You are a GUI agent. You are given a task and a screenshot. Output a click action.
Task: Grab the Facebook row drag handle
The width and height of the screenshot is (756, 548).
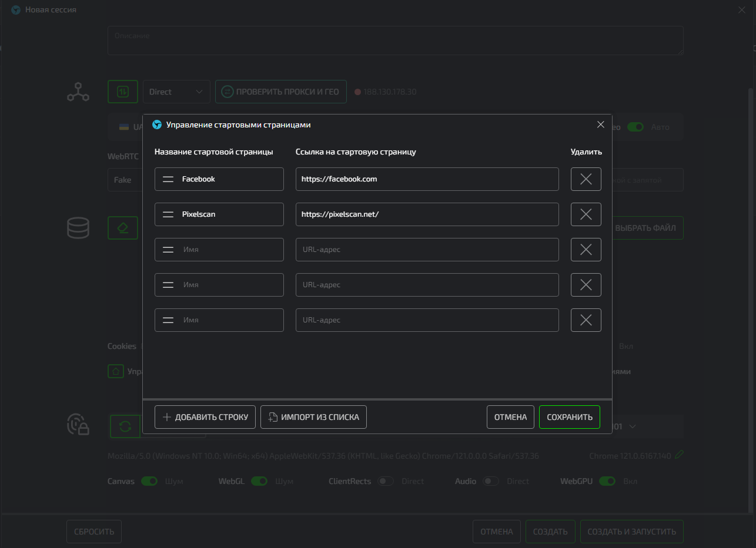coord(168,179)
